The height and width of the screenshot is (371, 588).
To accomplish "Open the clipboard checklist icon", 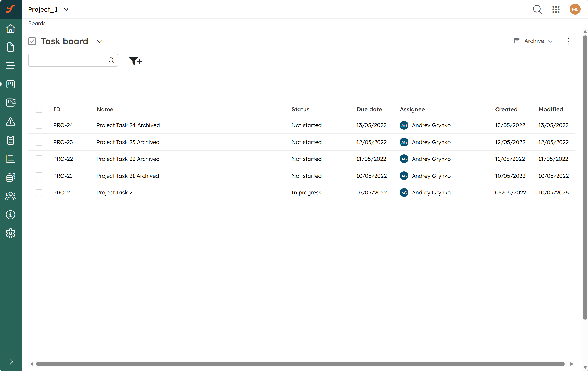I will pos(10,140).
